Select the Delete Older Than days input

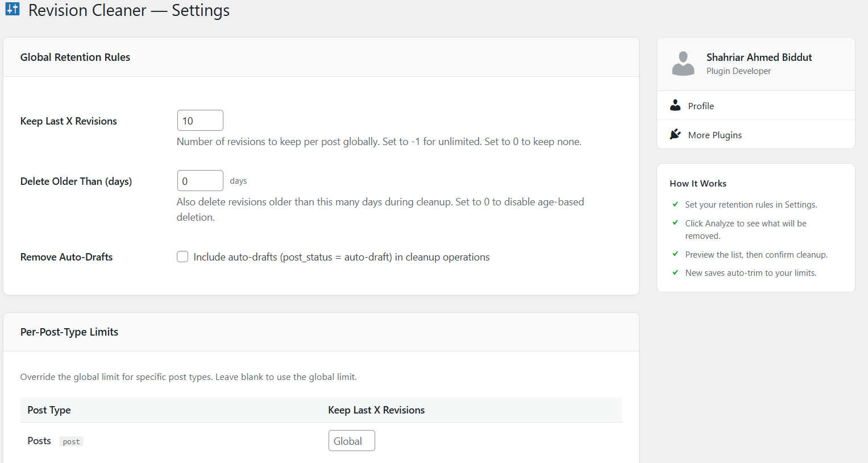200,180
